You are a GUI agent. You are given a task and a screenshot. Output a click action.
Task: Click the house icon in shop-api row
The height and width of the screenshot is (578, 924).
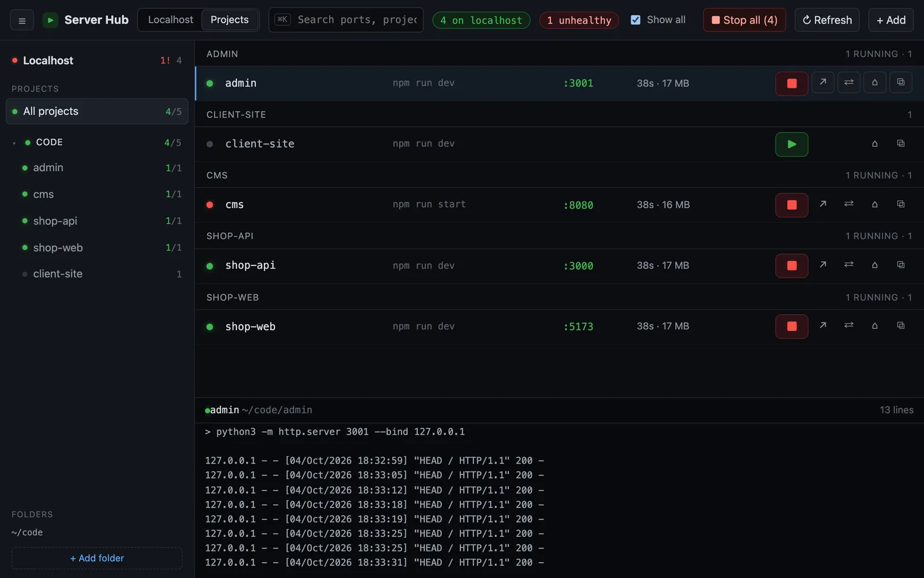pyautogui.click(x=874, y=265)
